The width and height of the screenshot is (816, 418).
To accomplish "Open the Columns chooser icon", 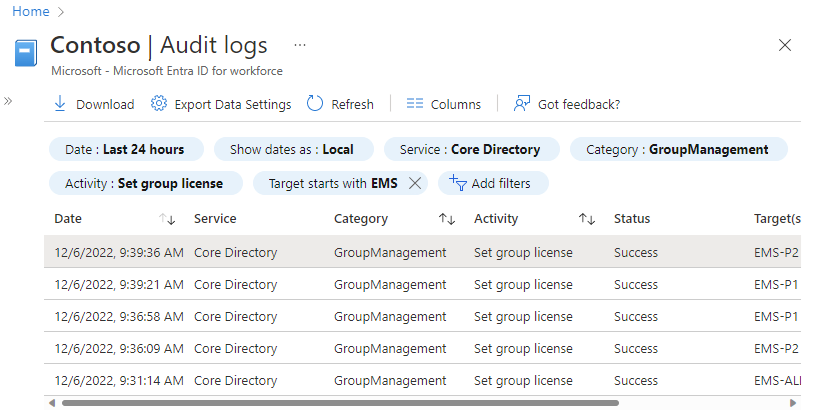I will click(x=414, y=104).
